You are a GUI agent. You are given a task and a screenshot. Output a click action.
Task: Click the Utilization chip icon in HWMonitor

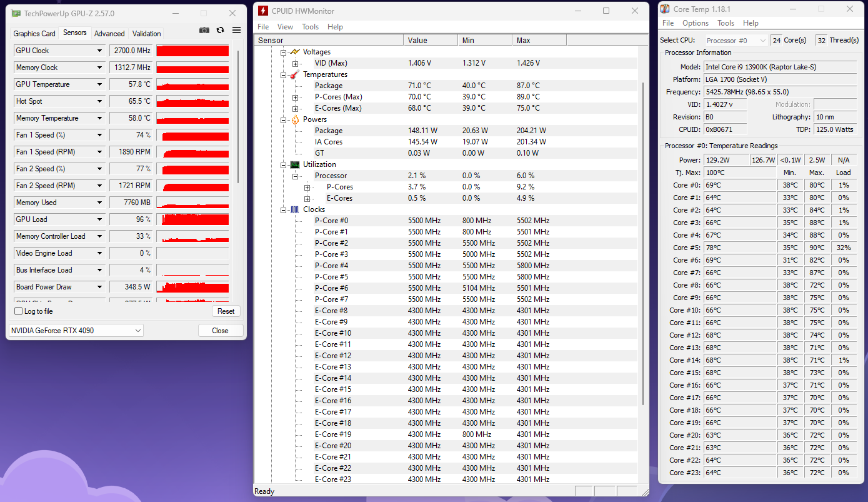[294, 164]
